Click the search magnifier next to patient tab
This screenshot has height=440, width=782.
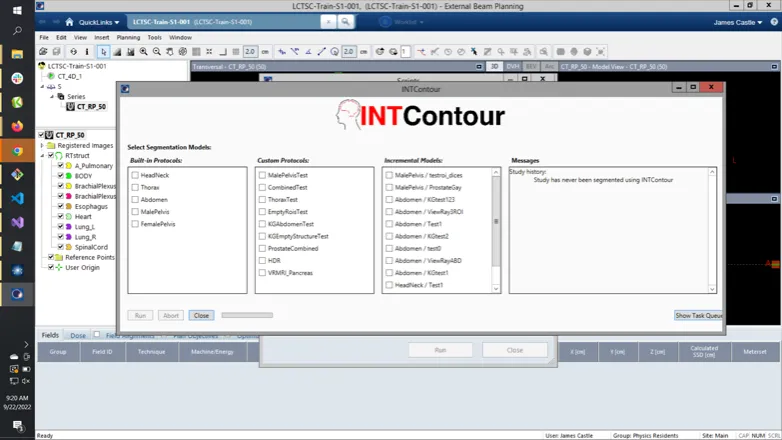[345, 21]
